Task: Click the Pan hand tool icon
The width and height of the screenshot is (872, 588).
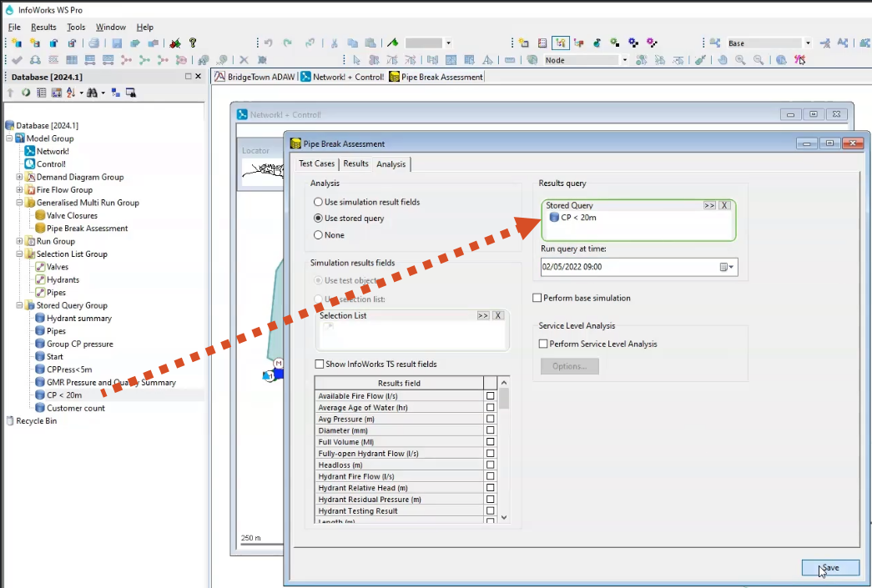Action: point(723,60)
